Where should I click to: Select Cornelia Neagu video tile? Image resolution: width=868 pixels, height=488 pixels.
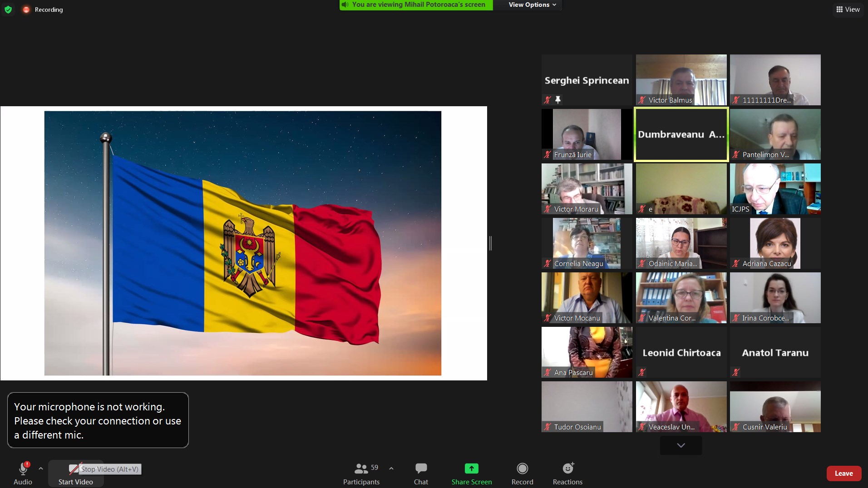(587, 243)
